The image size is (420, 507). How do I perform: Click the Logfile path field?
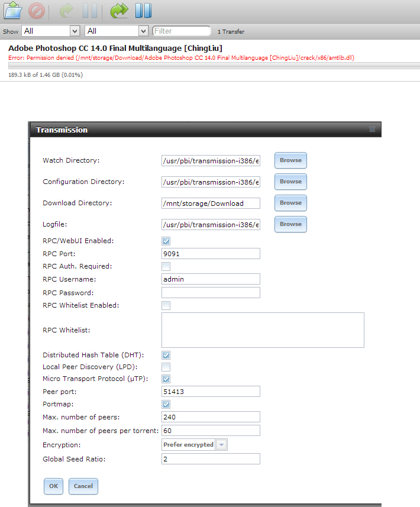tap(211, 225)
